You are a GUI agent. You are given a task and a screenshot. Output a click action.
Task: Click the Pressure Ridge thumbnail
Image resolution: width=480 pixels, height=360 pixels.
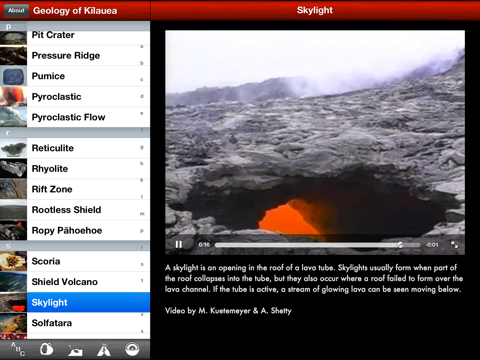tap(13, 56)
